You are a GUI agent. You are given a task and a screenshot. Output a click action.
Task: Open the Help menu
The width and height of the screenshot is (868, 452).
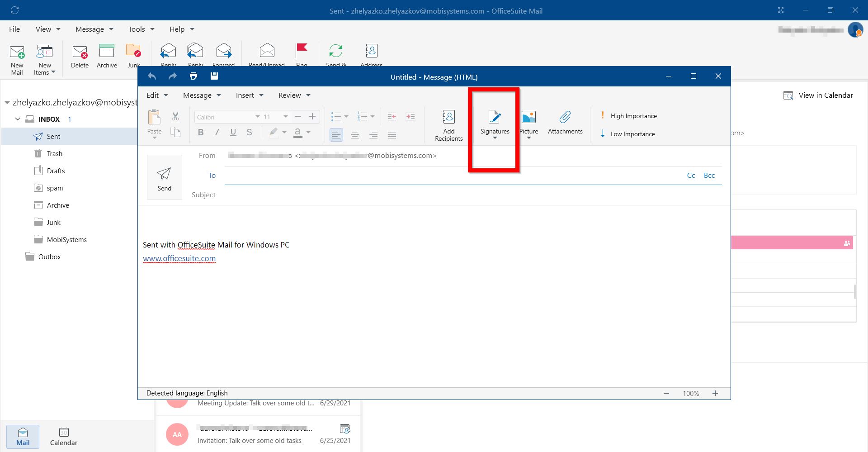[x=182, y=29]
